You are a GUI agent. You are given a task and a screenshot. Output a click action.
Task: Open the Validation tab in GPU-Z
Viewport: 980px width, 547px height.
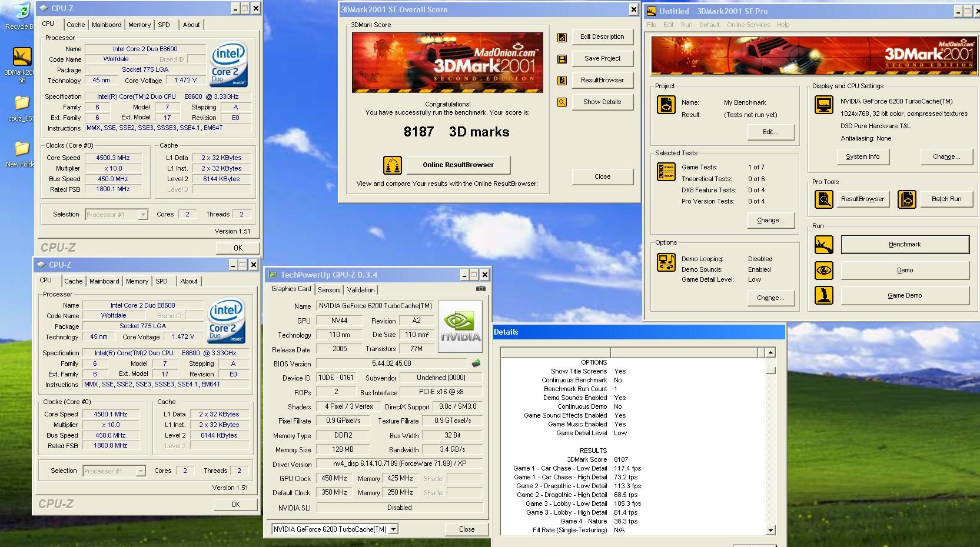point(361,290)
